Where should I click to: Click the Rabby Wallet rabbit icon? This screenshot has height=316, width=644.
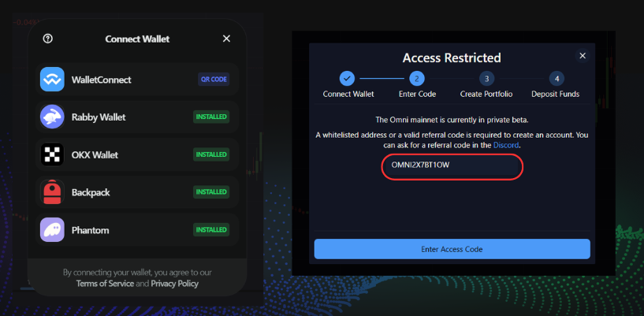[52, 117]
